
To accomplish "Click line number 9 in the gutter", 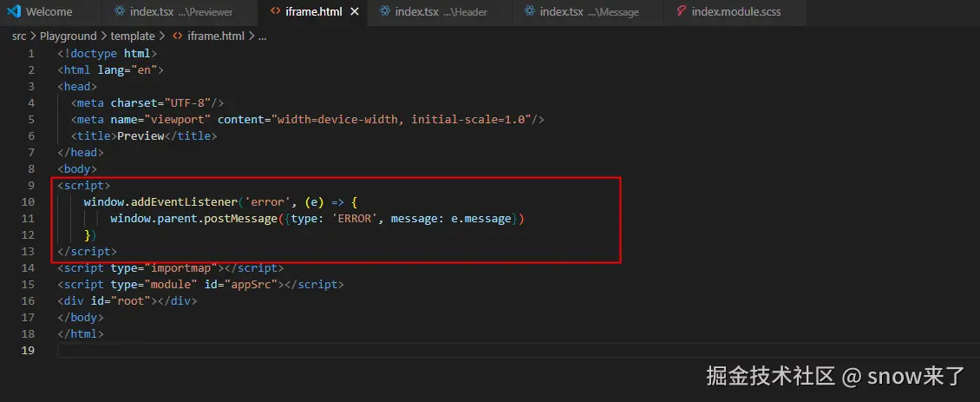I will pyautogui.click(x=31, y=185).
